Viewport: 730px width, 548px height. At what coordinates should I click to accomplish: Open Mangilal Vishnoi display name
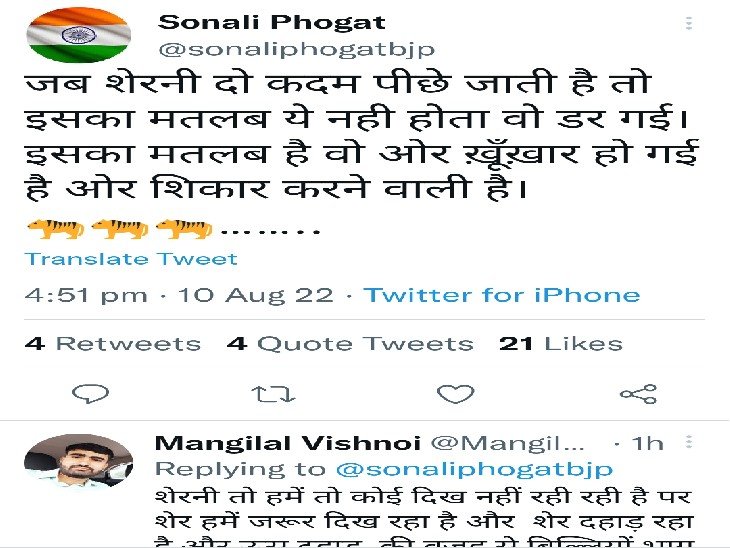click(x=288, y=443)
